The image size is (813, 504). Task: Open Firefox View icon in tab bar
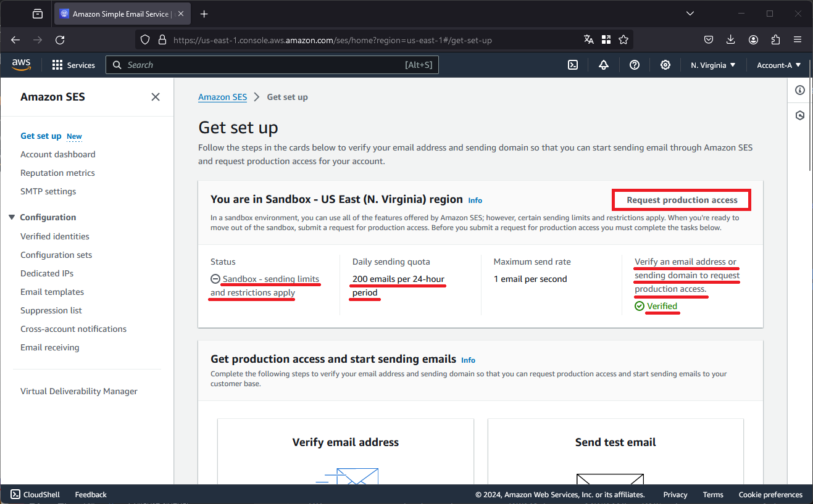38,14
